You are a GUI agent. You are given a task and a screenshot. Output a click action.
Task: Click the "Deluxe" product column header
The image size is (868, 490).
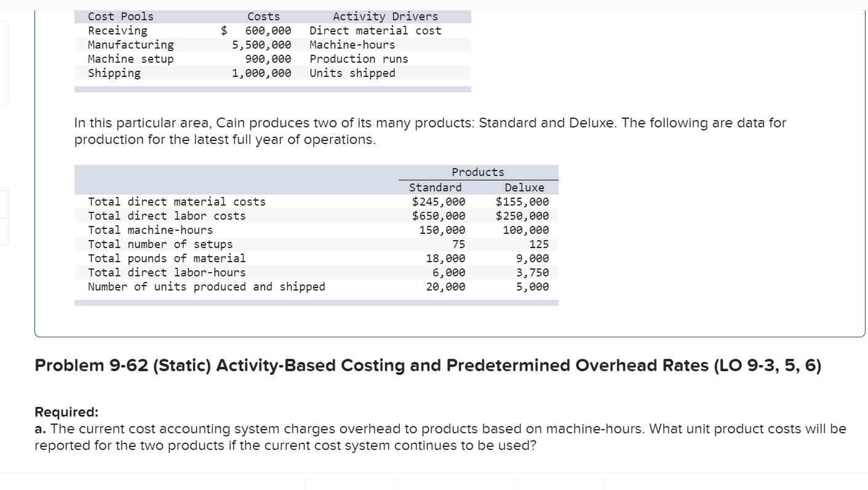[524, 187]
